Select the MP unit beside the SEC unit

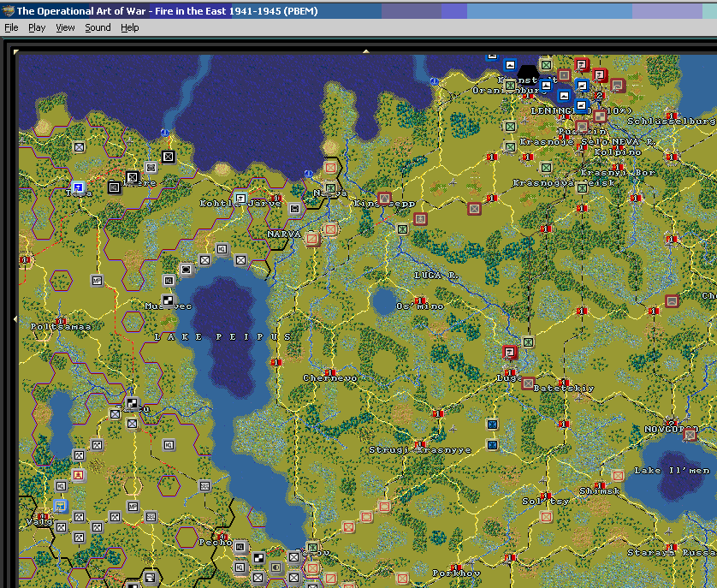[133, 506]
